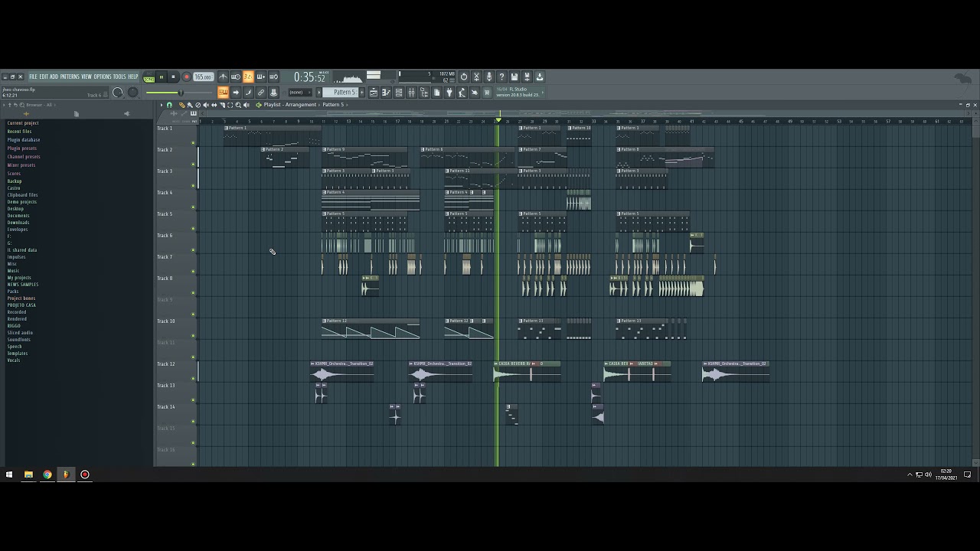Image resolution: width=980 pixels, height=551 pixels.
Task: Open the piano roll icon
Action: click(x=386, y=92)
